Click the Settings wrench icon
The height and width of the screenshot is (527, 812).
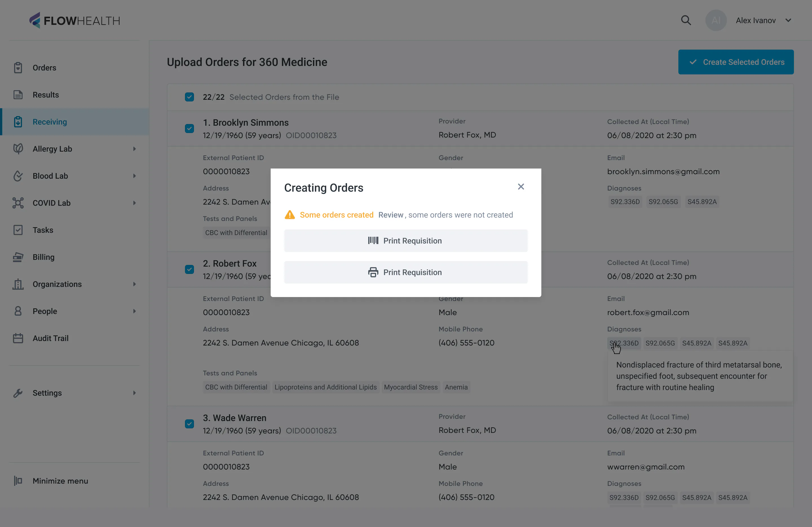coord(18,393)
